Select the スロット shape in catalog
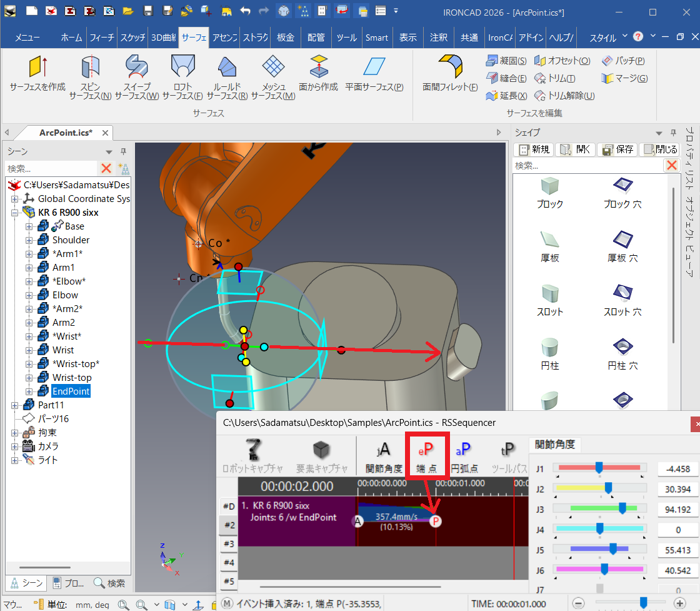Image resolution: width=700 pixels, height=611 pixels. coord(549,301)
